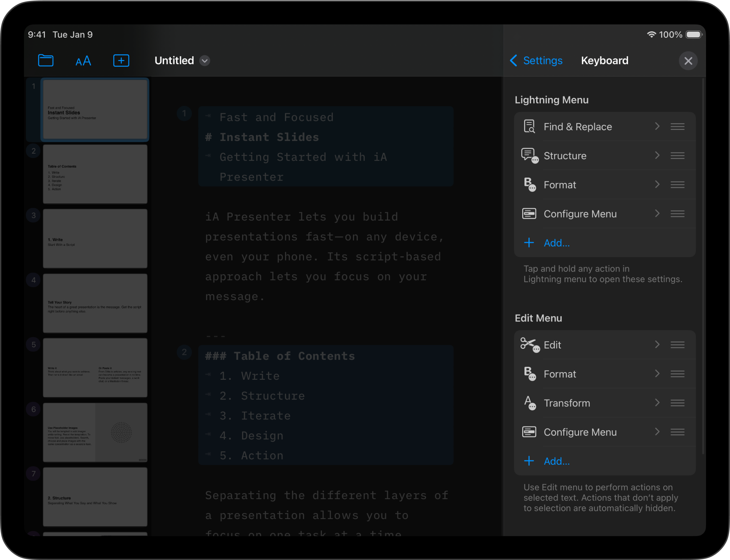Select the Table of Contents slide thumbnail
The image size is (730, 560).
(x=95, y=174)
